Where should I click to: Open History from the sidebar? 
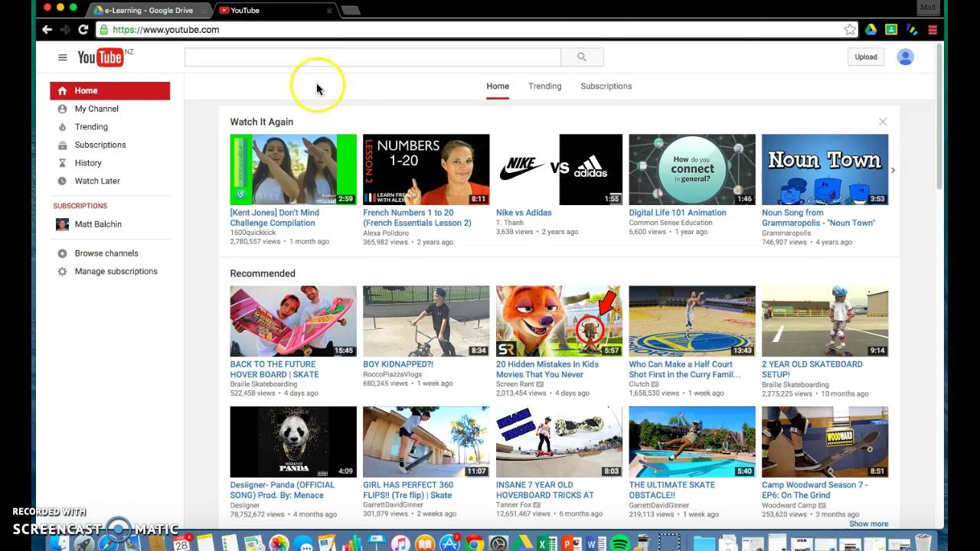tap(88, 163)
